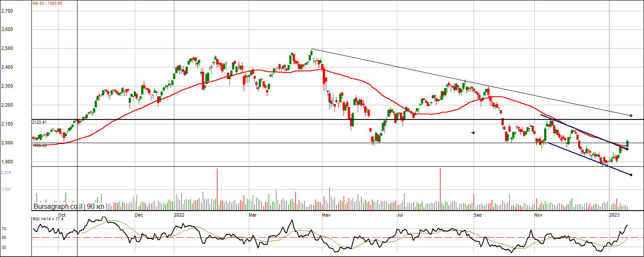
Task: Click the RSI 14/14 = 77.4 label
Action: pyautogui.click(x=48, y=219)
